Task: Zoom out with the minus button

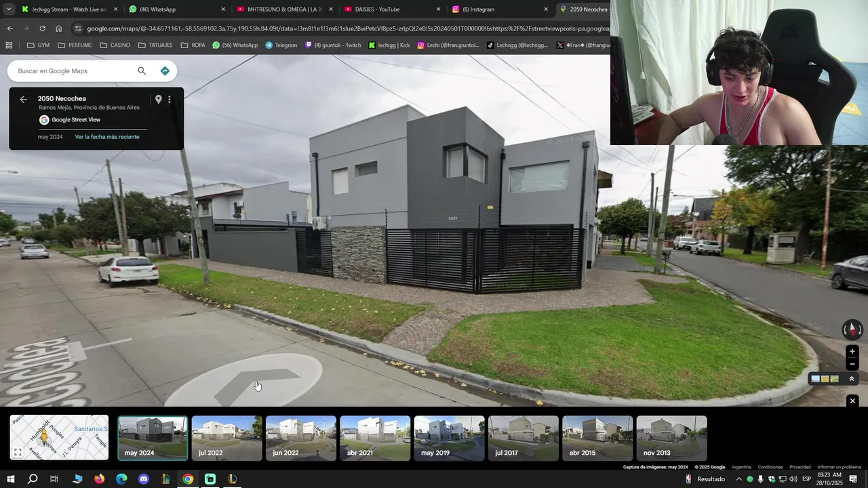Action: point(852,364)
